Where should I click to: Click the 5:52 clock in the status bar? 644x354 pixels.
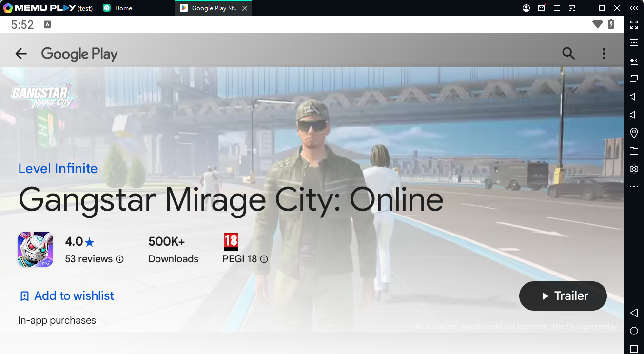22,25
